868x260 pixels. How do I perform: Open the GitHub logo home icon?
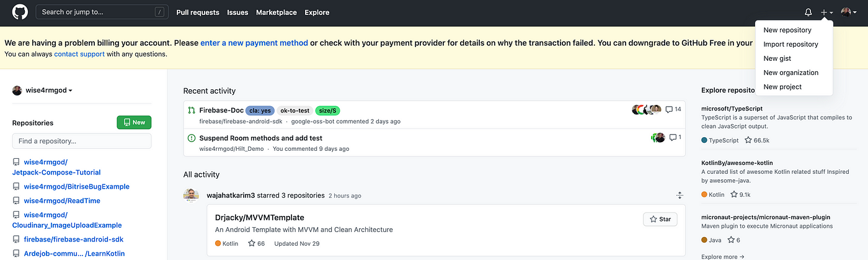pyautogui.click(x=20, y=12)
